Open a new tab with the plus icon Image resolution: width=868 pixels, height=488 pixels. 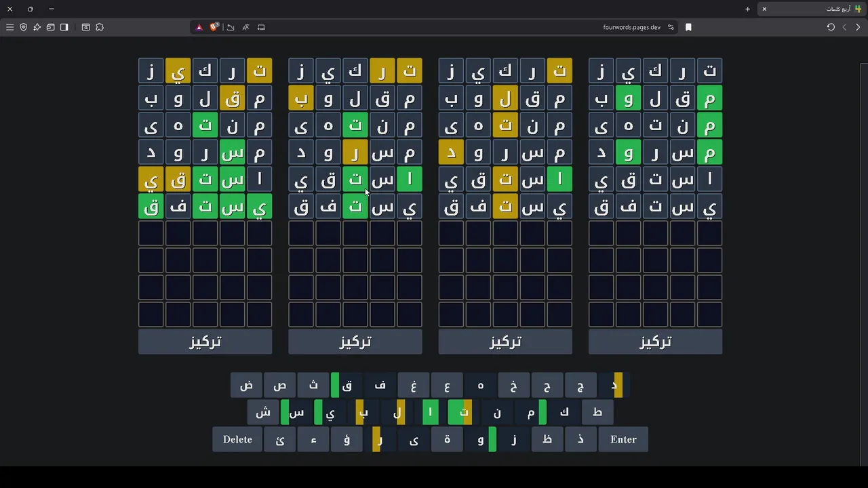747,9
